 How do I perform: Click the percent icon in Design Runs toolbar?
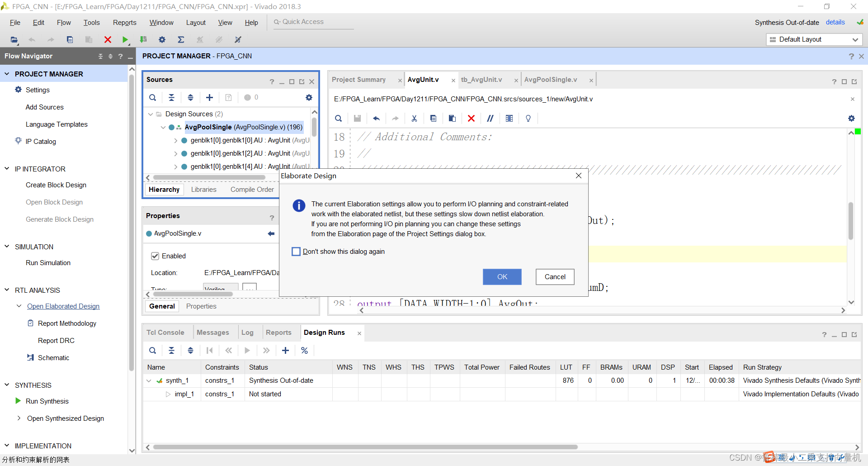click(305, 351)
